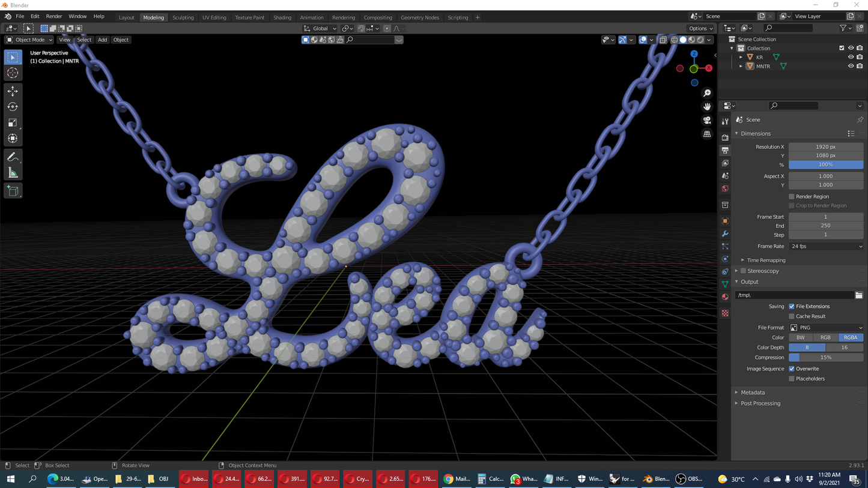This screenshot has width=868, height=488.
Task: Click the viewport zoom magnifier icon
Action: (x=707, y=93)
